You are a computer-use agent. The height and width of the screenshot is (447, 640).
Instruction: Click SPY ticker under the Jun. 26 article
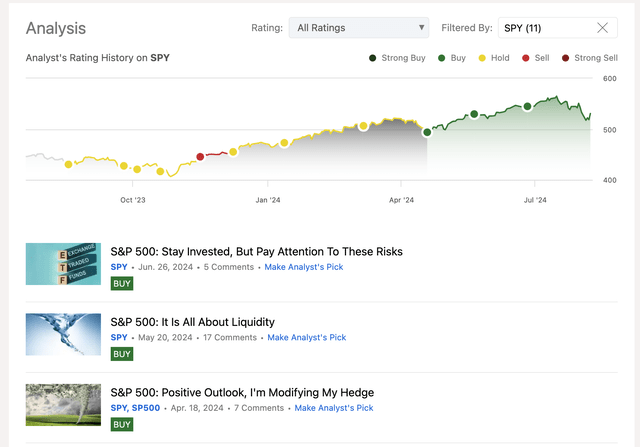(119, 267)
